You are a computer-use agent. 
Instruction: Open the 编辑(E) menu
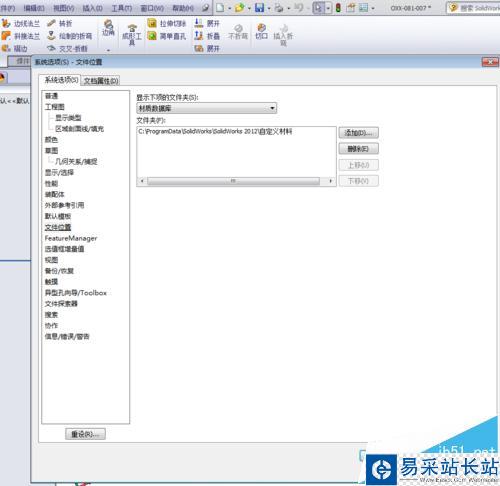(x=34, y=8)
